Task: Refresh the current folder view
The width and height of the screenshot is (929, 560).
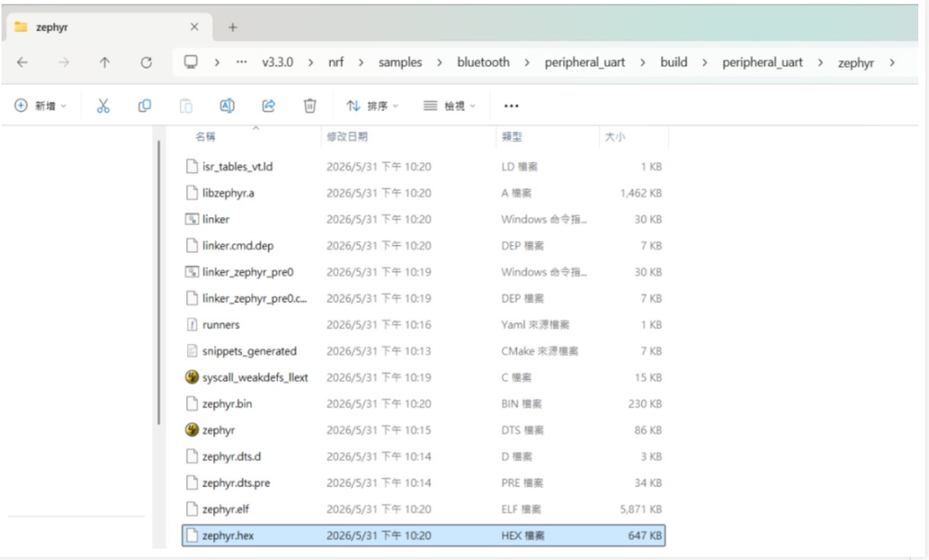Action: 146,63
